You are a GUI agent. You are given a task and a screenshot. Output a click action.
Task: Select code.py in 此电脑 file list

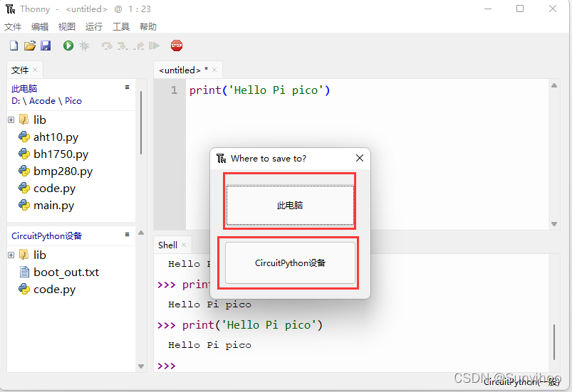pyautogui.click(x=54, y=188)
